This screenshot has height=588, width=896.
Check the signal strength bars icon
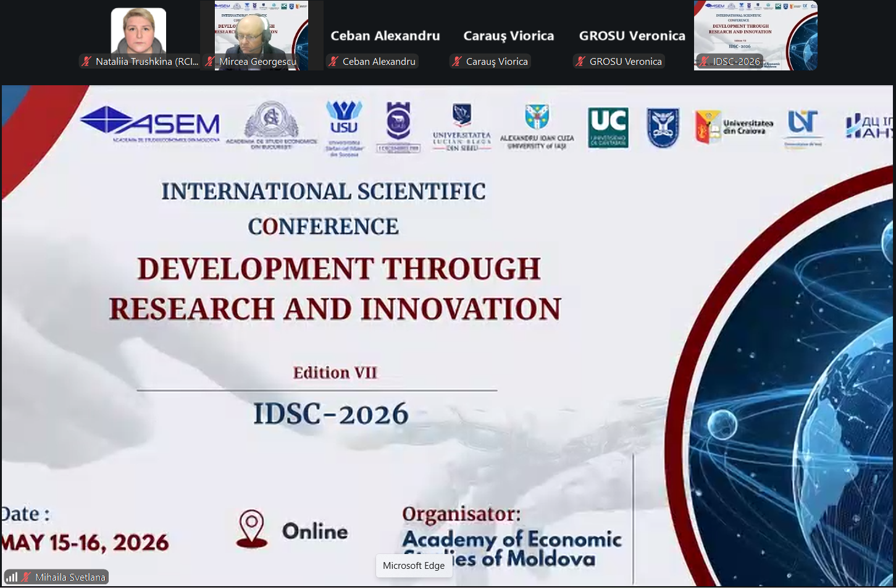[x=11, y=577]
